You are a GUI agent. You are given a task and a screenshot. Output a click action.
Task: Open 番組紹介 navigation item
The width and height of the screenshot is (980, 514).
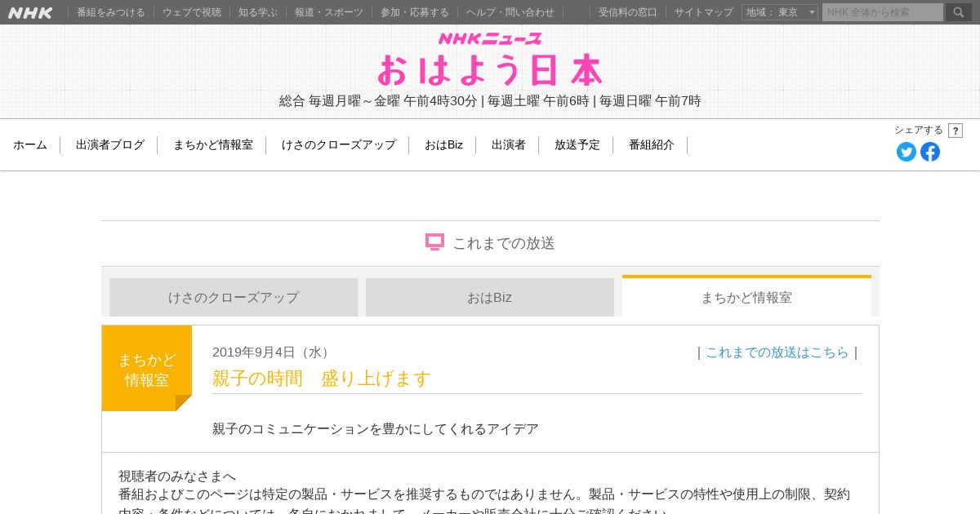tap(652, 144)
